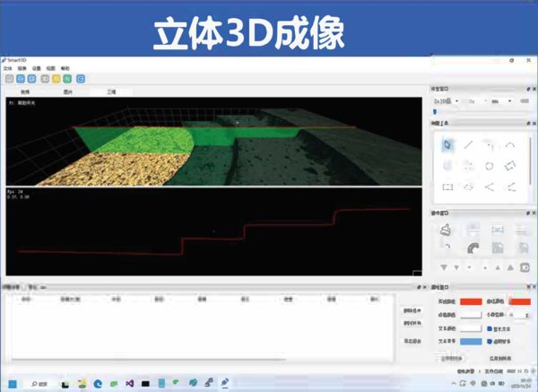Open Microsoft Edge from taskbar
The height and width of the screenshot is (392, 538).
98,384
